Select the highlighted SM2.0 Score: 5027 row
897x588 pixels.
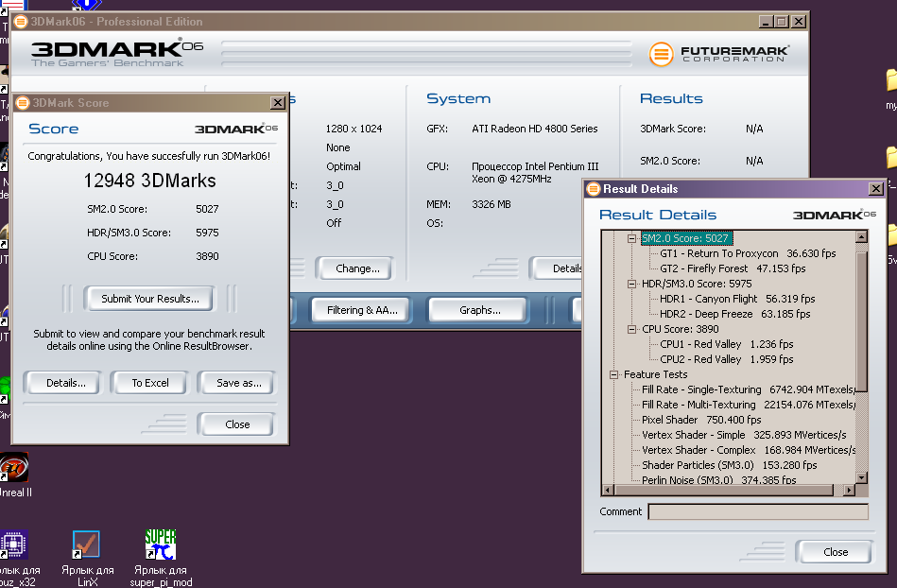(x=685, y=238)
